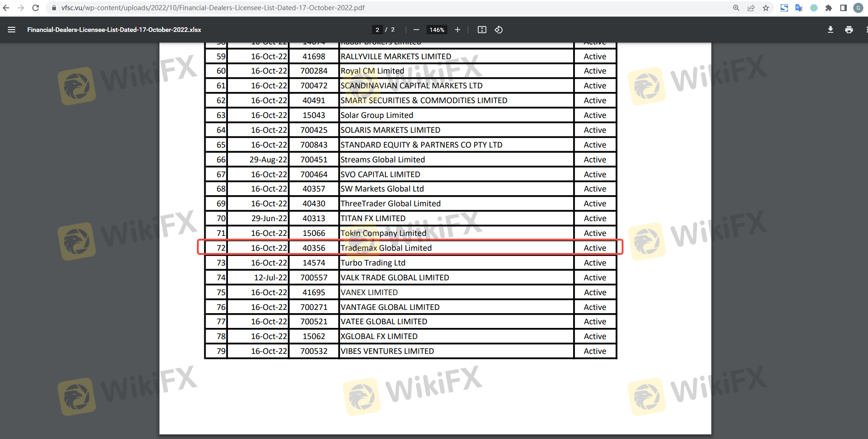
Task: Click the browser back arrow
Action: pos(6,8)
